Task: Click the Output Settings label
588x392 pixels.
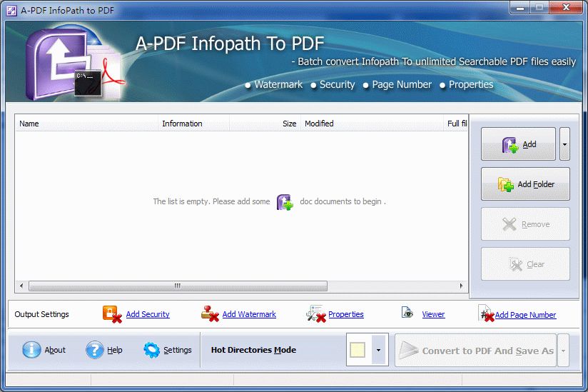Action: tap(41, 314)
